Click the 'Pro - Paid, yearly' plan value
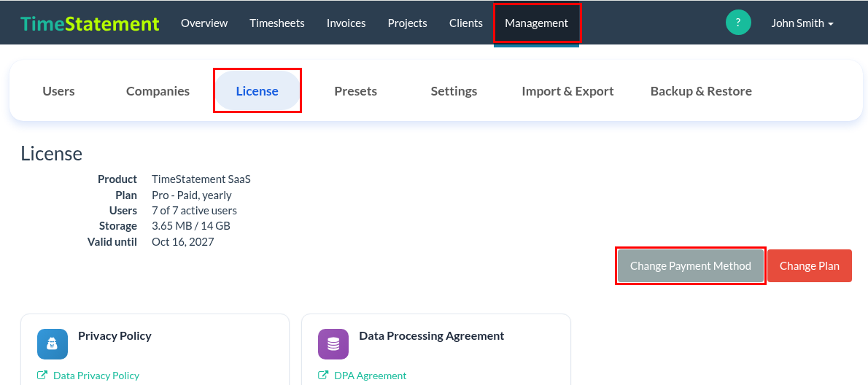This screenshot has width=868, height=385. 192,195
